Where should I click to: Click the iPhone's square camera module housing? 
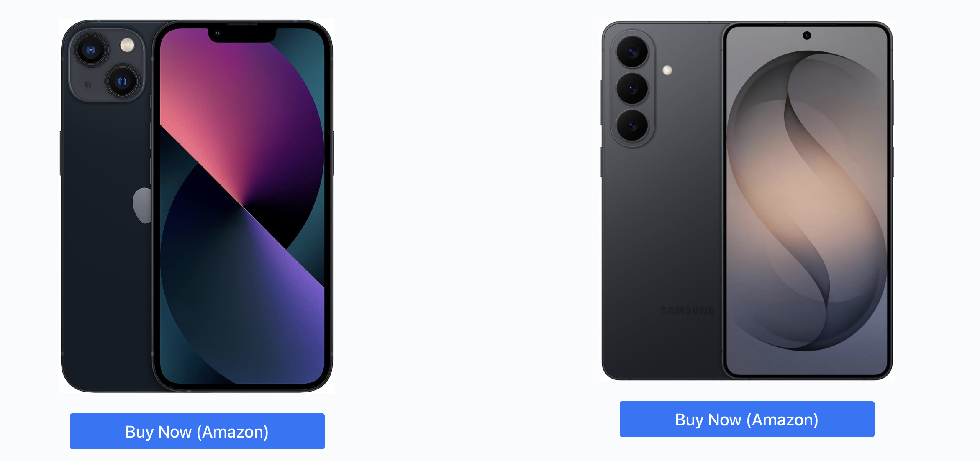click(x=107, y=65)
